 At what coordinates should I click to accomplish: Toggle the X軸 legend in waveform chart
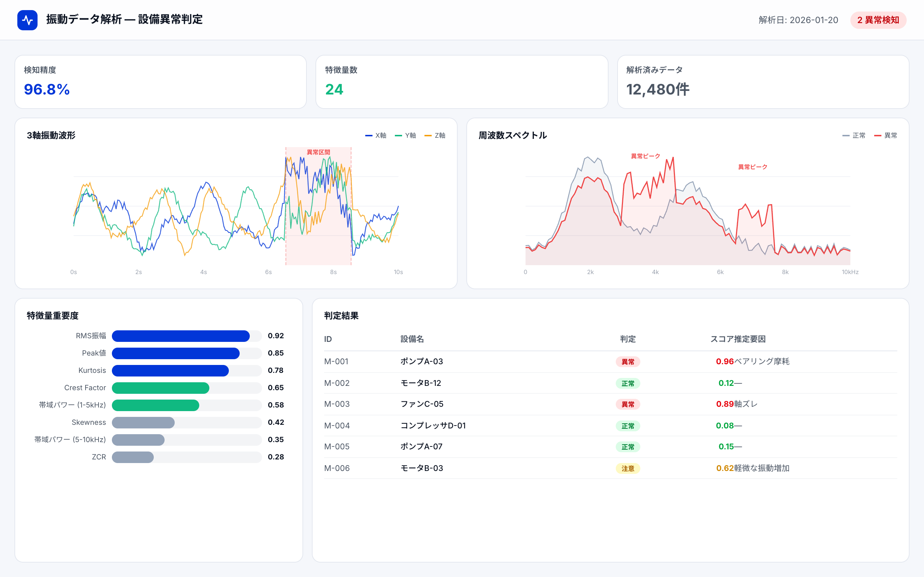coord(376,136)
